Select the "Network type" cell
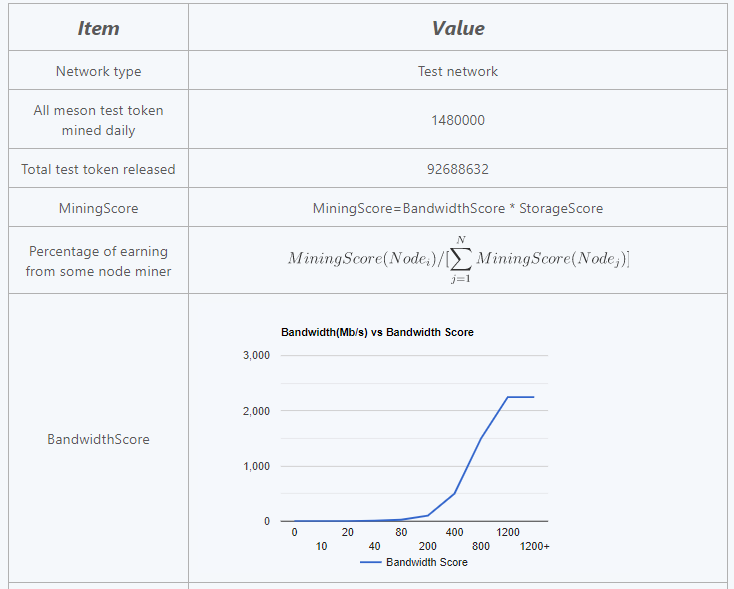 pos(98,71)
